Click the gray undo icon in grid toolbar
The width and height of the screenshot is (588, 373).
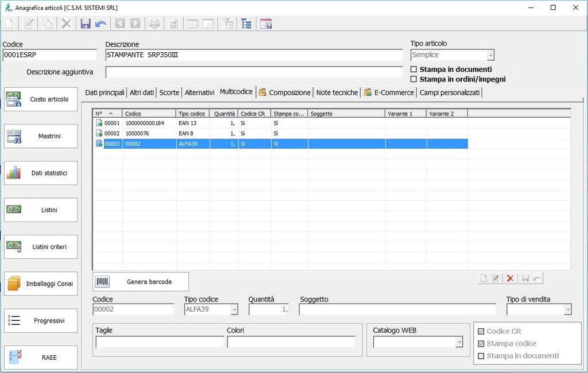click(537, 278)
